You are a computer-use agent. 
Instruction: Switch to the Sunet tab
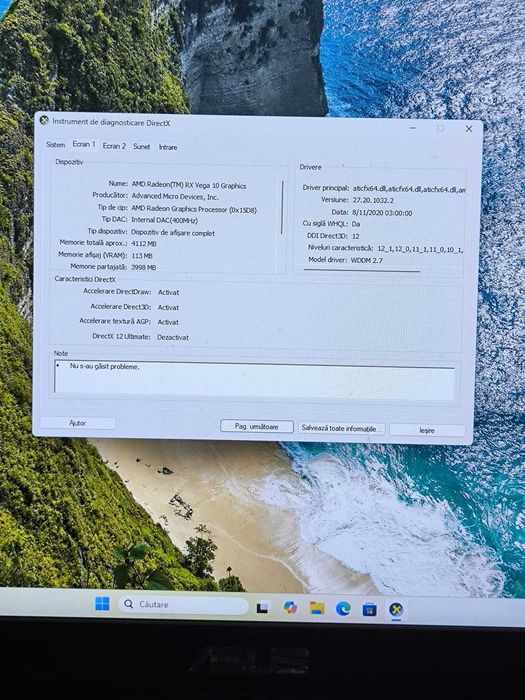pyautogui.click(x=142, y=146)
